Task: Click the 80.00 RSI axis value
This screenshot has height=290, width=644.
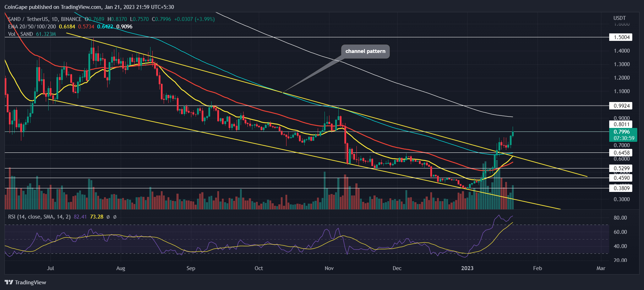Action: coord(620,218)
